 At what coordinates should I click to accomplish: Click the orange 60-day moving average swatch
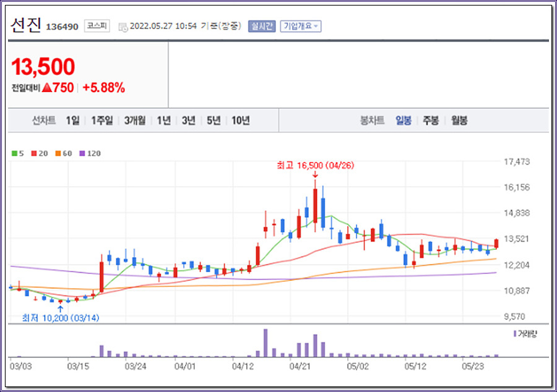coord(58,153)
